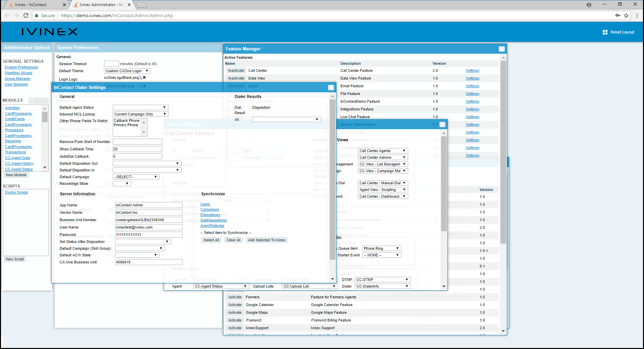Click the New Script button
Image resolution: width=644 pixels, height=349 pixels.
[15, 259]
